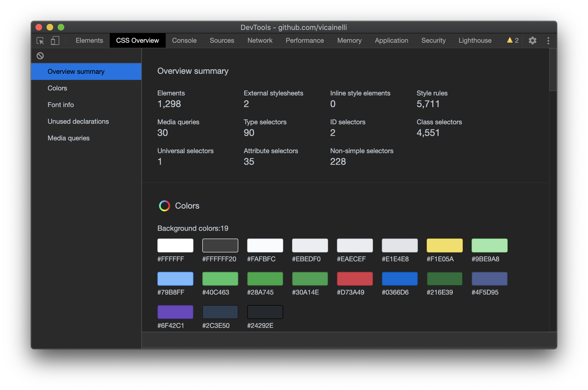Open Font info from the sidebar

coord(61,105)
